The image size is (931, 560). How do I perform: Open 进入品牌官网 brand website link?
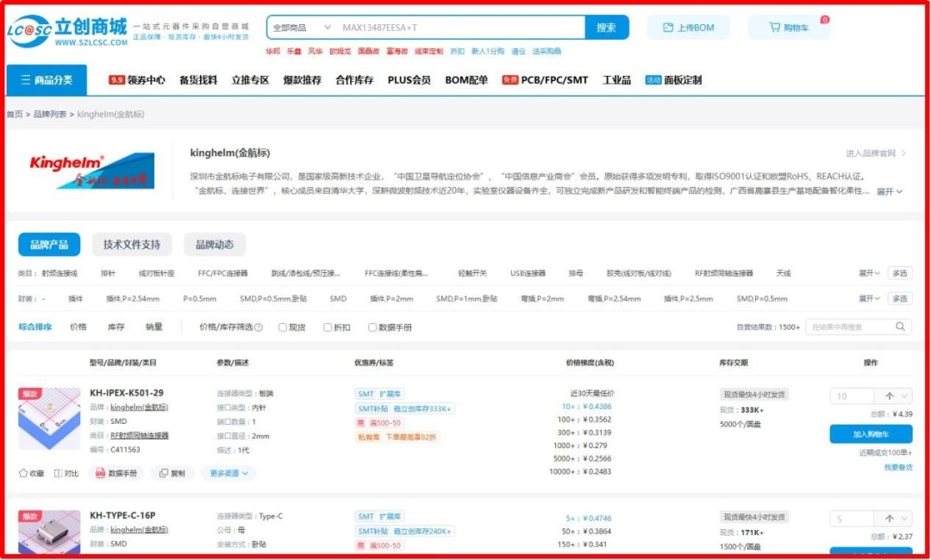click(876, 153)
